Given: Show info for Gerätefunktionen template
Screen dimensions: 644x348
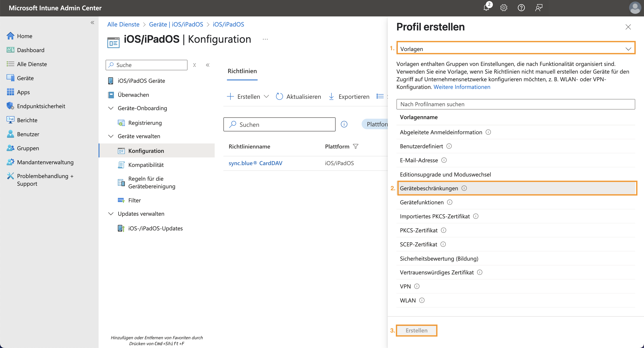Looking at the screenshot, I should coord(450,202).
